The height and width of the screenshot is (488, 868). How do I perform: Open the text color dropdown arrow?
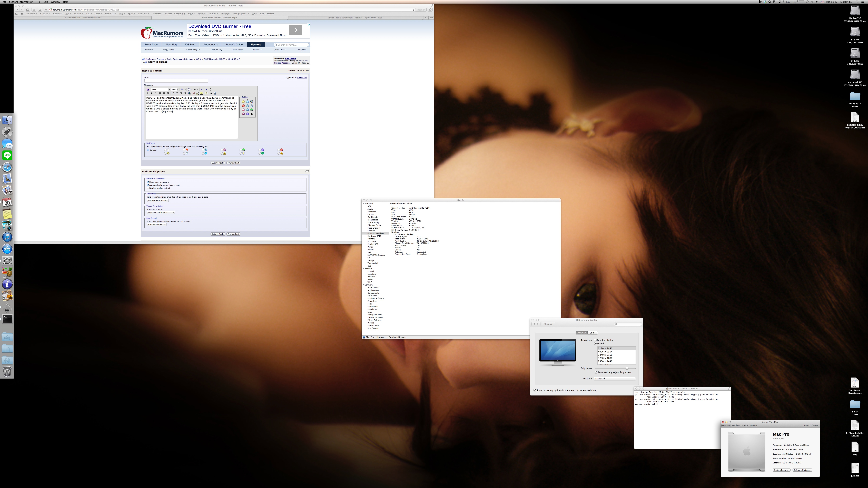click(185, 90)
